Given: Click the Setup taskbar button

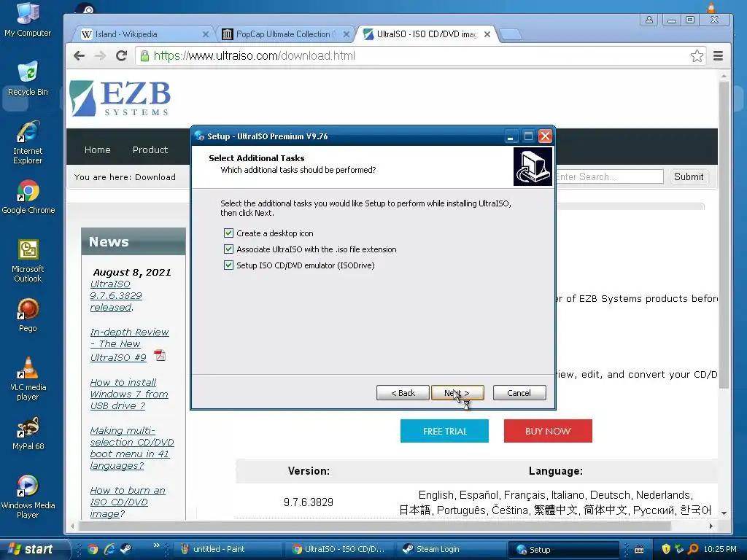Looking at the screenshot, I should click(563, 549).
